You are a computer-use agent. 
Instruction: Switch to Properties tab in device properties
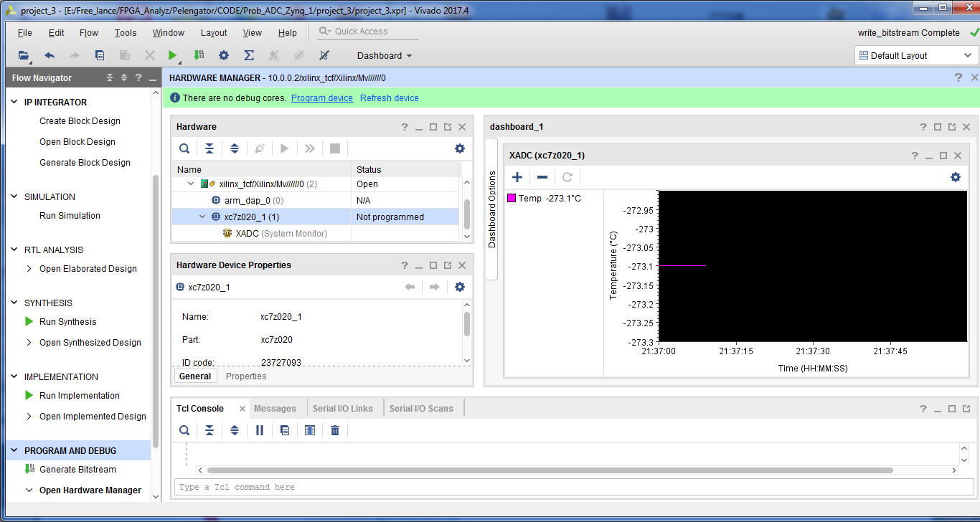(x=246, y=376)
